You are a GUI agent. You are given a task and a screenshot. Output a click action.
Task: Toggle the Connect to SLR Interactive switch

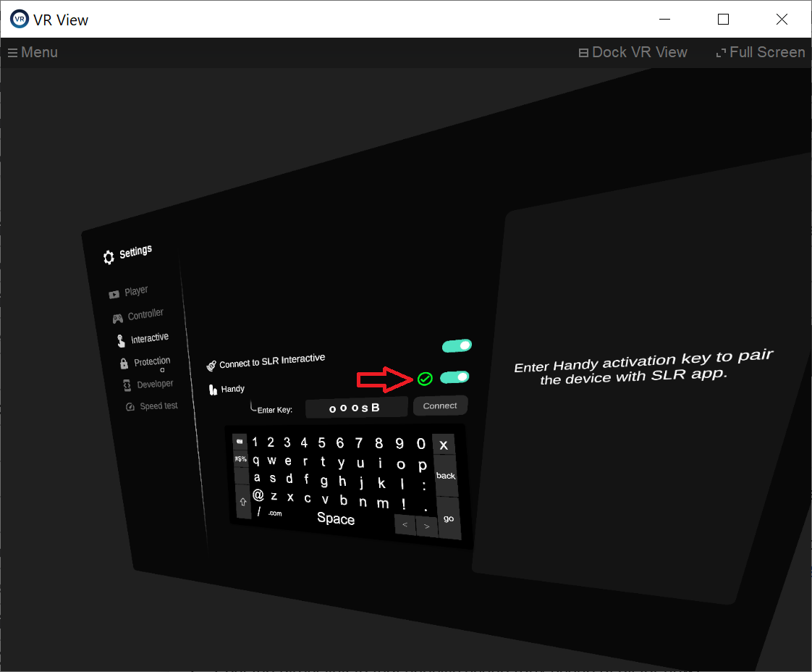[457, 346]
